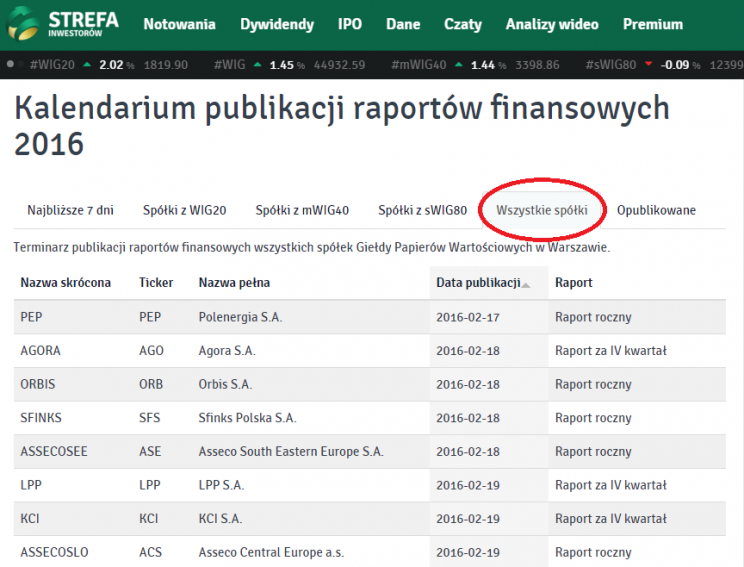The width and height of the screenshot is (744, 567).
Task: Click sWIG80 red down arrow
Action: pos(648,64)
